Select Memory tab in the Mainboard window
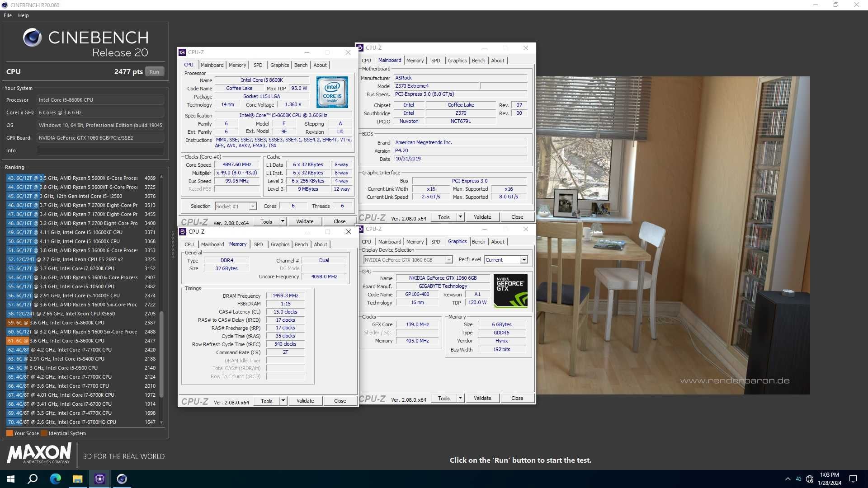 (x=415, y=61)
